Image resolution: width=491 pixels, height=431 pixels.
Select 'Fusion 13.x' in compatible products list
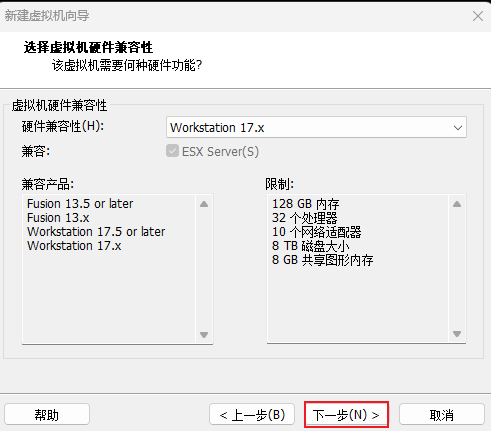pos(58,218)
